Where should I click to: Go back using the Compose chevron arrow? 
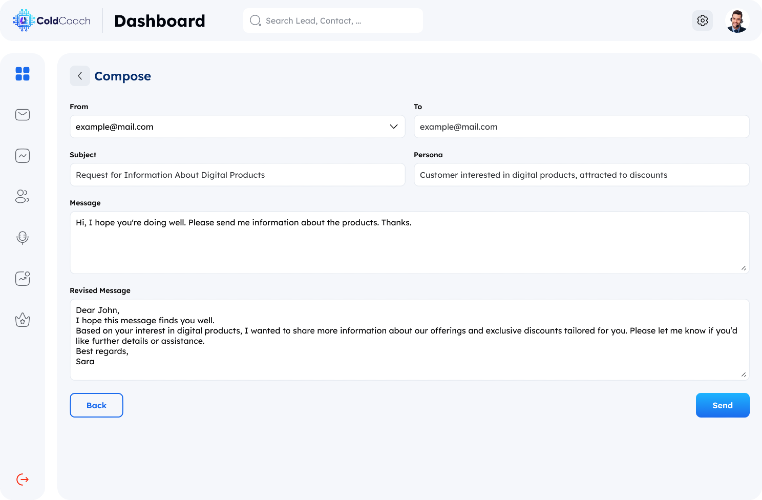coord(80,76)
